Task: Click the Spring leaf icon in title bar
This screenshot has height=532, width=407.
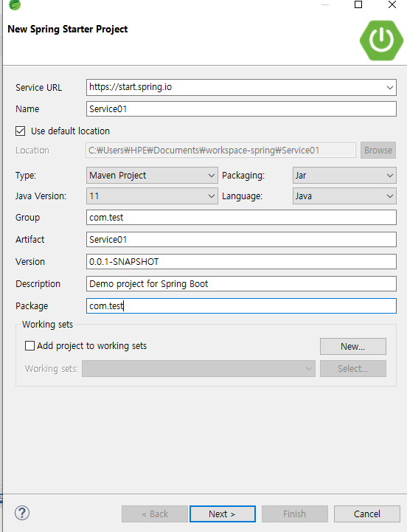Action: (x=15, y=4)
